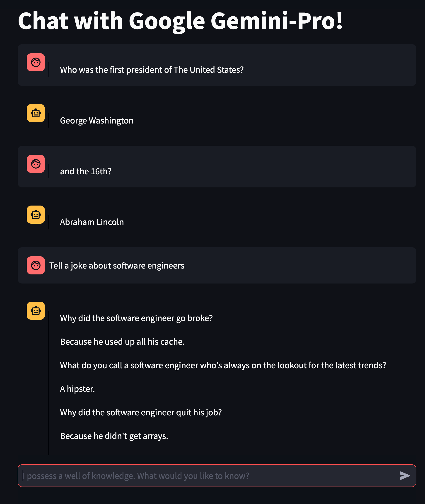Screen dimensions: 425x504
Task: Click the send arrow icon
Action: pyautogui.click(x=405, y=475)
